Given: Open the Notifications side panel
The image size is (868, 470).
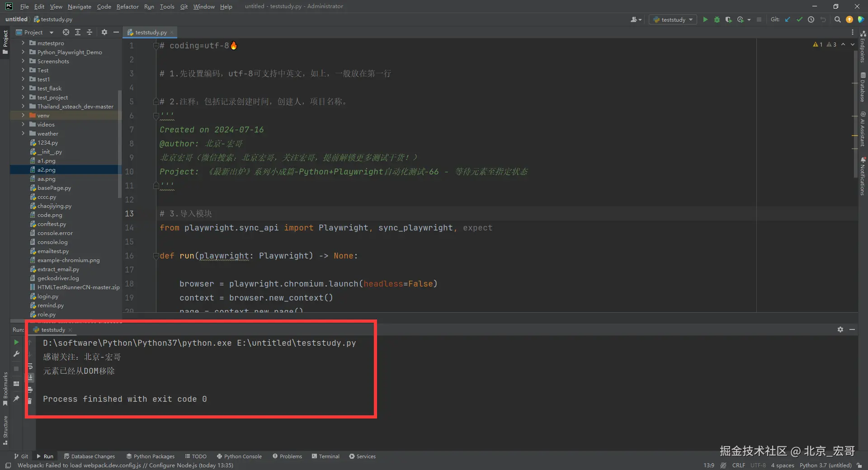Looking at the screenshot, I should pos(863,176).
